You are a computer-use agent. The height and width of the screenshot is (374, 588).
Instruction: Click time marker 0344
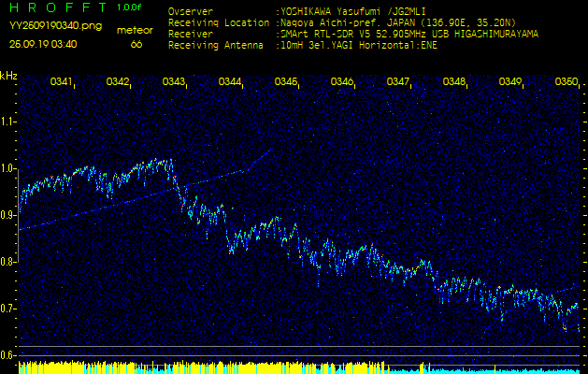[x=230, y=81]
